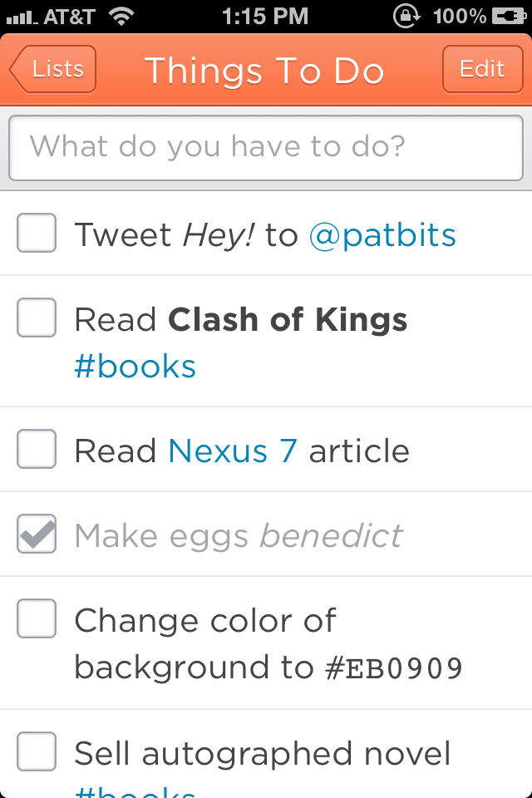This screenshot has height=798, width=532.
Task: Open the @patbits mention link
Action: click(x=382, y=235)
